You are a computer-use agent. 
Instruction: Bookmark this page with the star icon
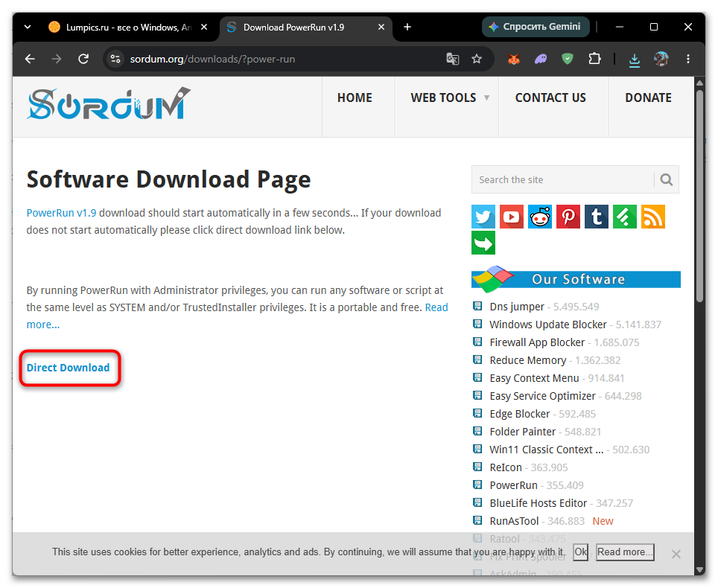(x=477, y=59)
